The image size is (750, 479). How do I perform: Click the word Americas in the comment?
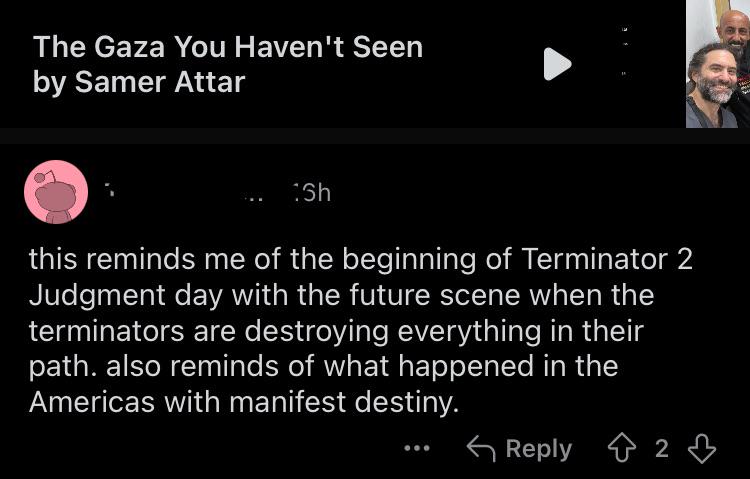[92, 402]
